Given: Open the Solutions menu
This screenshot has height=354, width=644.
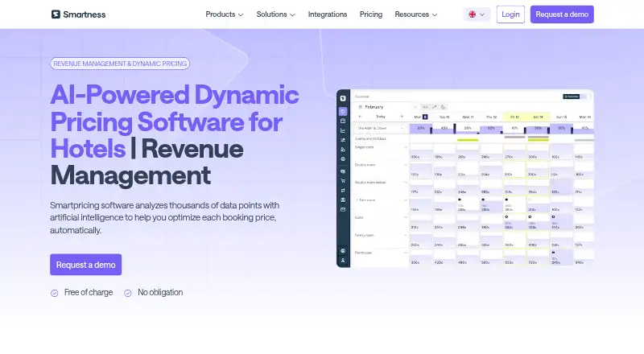Looking at the screenshot, I should coord(275,14).
